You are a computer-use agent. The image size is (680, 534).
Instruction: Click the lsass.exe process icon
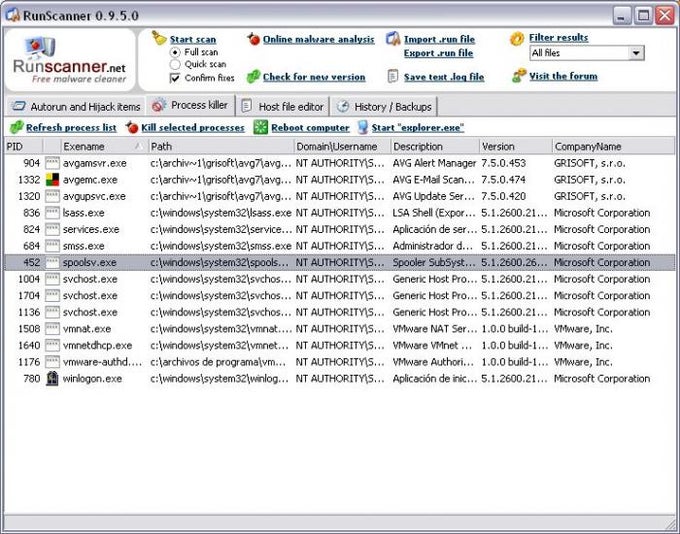pyautogui.click(x=52, y=213)
